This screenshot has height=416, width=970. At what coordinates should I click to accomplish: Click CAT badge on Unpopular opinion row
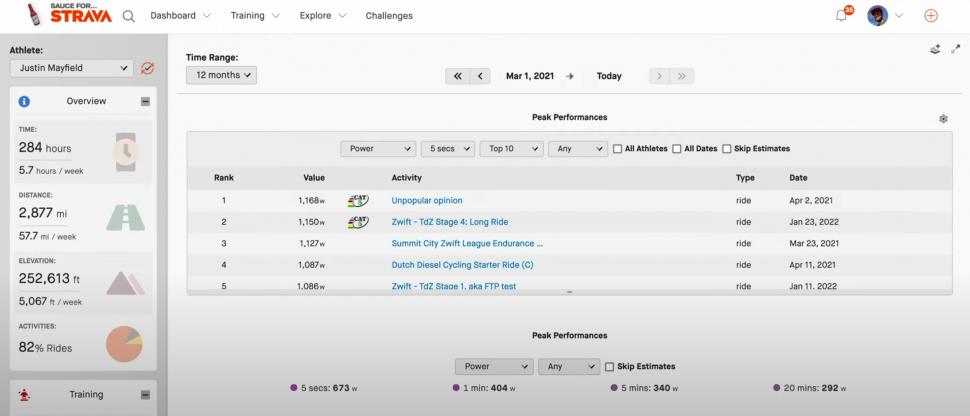[358, 201]
